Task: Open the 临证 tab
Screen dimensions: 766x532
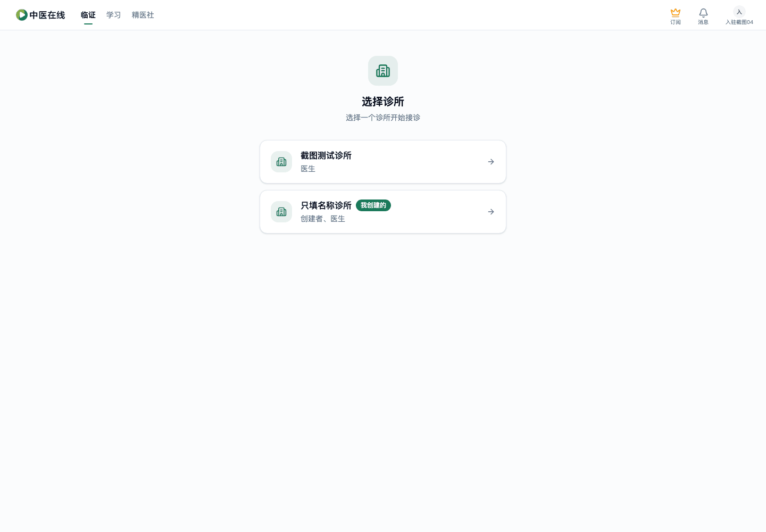Action: 88,15
